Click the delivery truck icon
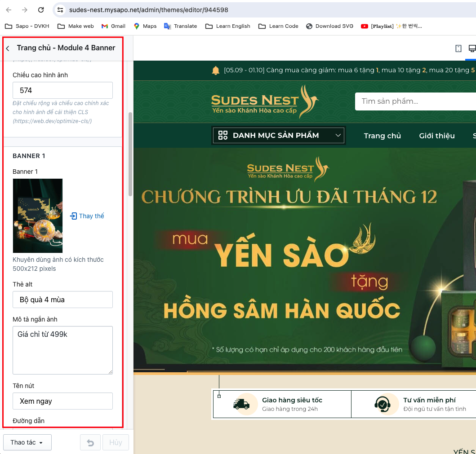The height and width of the screenshot is (454, 476). (241, 404)
